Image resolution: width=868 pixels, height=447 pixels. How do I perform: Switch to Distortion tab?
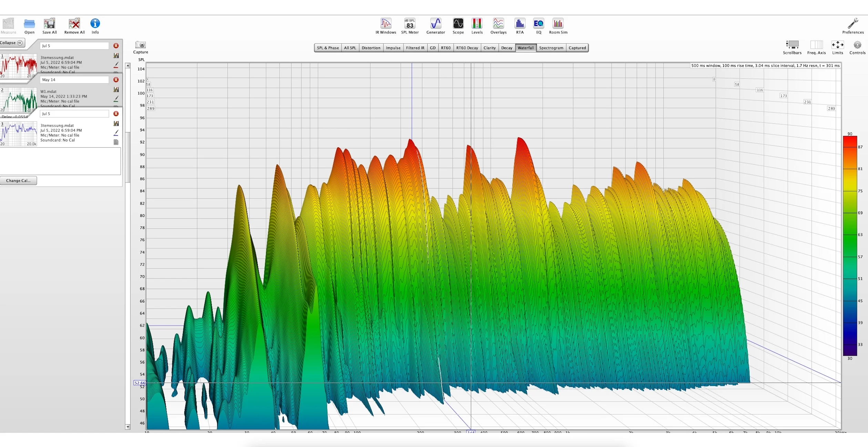point(371,48)
